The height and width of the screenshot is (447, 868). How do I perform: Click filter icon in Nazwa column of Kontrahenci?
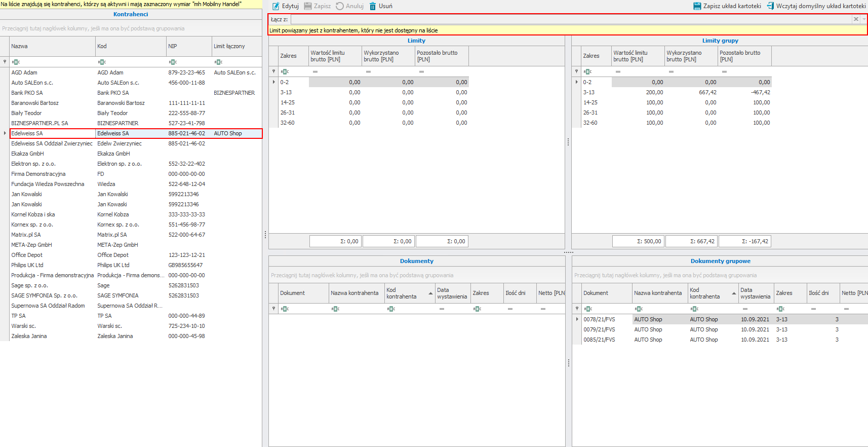pyautogui.click(x=16, y=62)
